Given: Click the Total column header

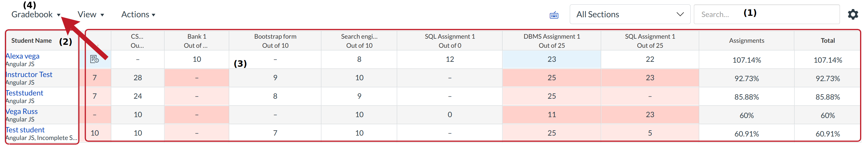Looking at the screenshot, I should click(827, 40).
